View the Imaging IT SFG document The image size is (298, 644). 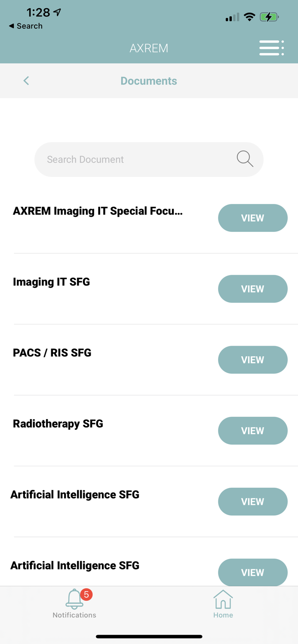point(252,289)
